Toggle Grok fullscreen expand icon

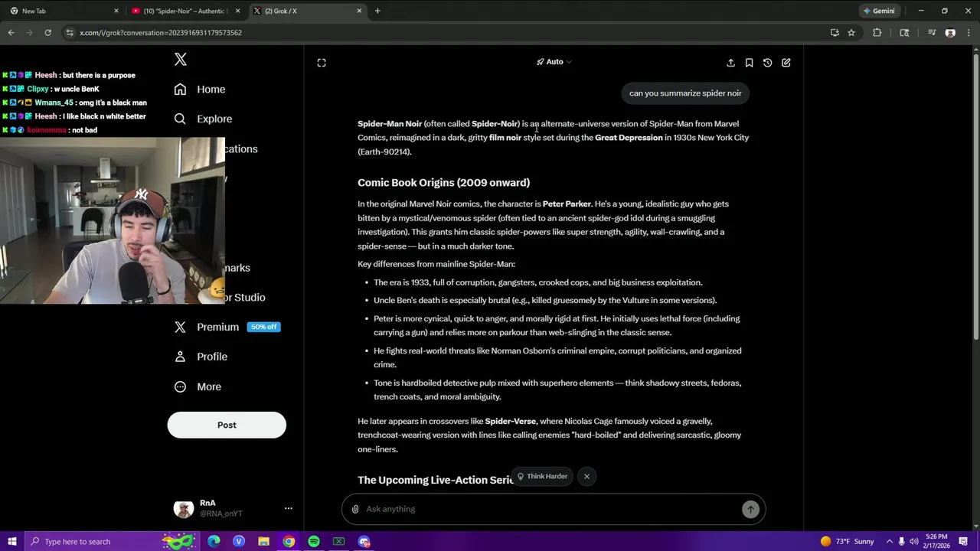click(x=322, y=63)
